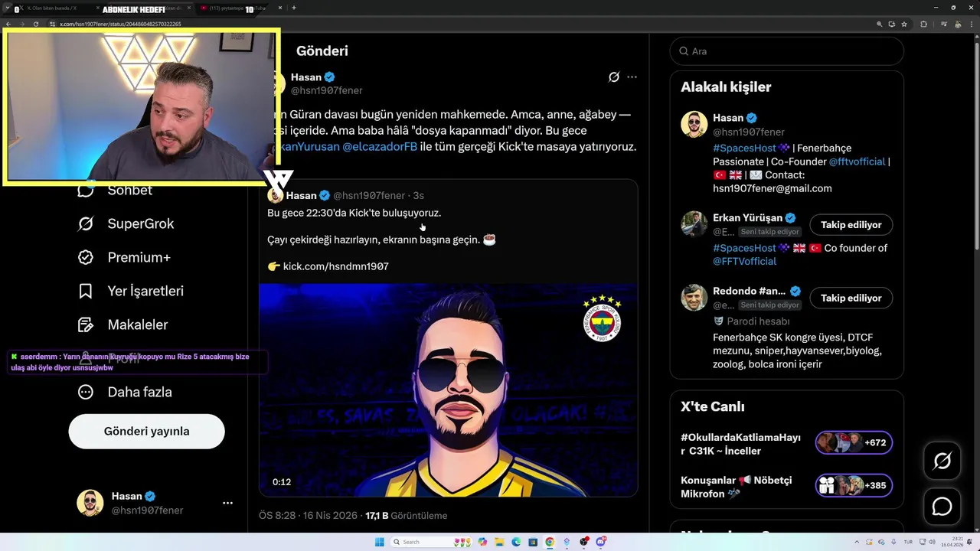980x551 pixels.
Task: Click the Grok icon on the post header
Action: [613, 77]
